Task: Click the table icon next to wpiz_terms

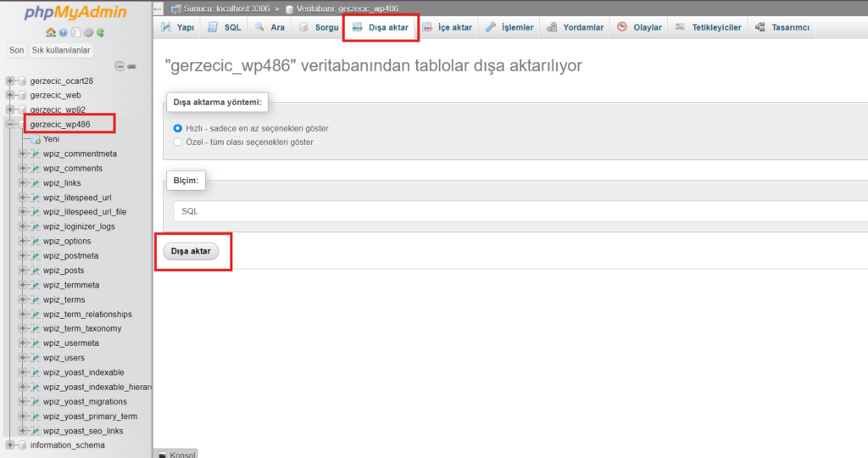Action: pyautogui.click(x=36, y=299)
